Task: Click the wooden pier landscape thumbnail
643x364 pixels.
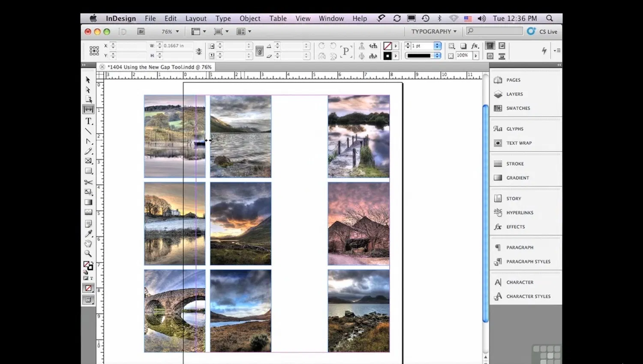Action: point(359,136)
